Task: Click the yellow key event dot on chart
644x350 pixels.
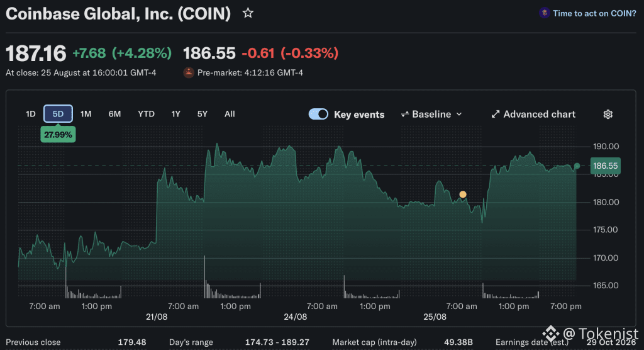Action: click(463, 194)
